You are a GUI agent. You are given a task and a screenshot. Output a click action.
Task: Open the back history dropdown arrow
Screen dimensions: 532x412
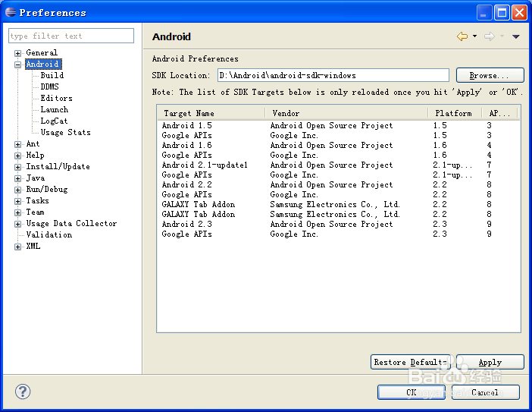[474, 36]
